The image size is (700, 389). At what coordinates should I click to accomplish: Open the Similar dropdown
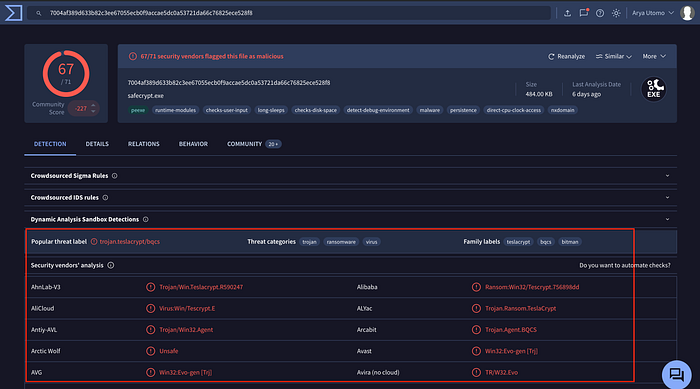point(614,56)
